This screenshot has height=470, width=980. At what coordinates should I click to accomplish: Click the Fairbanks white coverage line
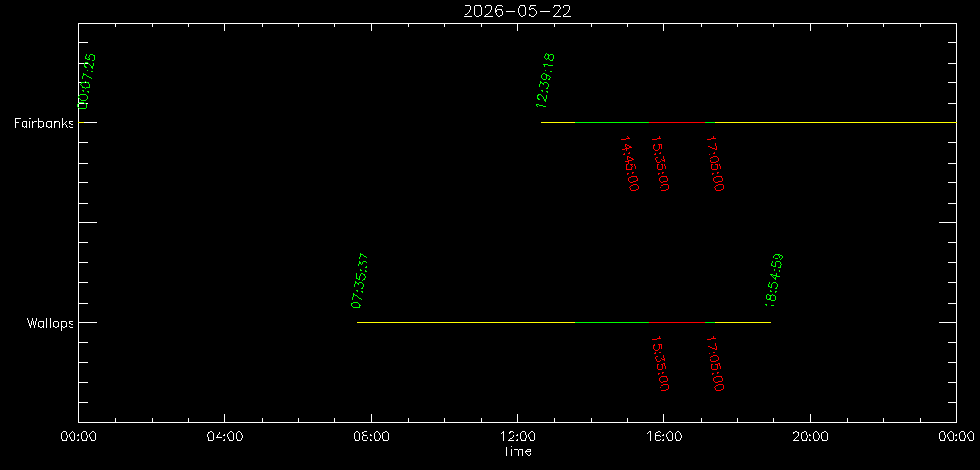click(x=784, y=122)
